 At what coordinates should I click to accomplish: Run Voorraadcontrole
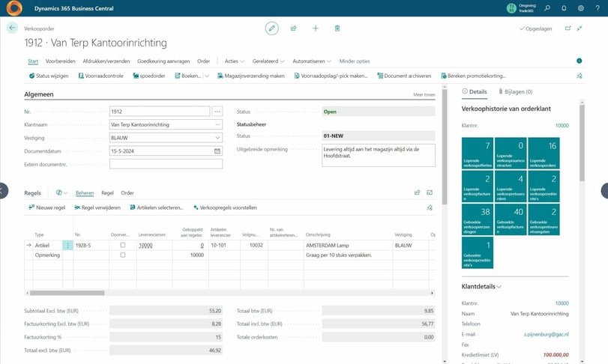[100, 76]
